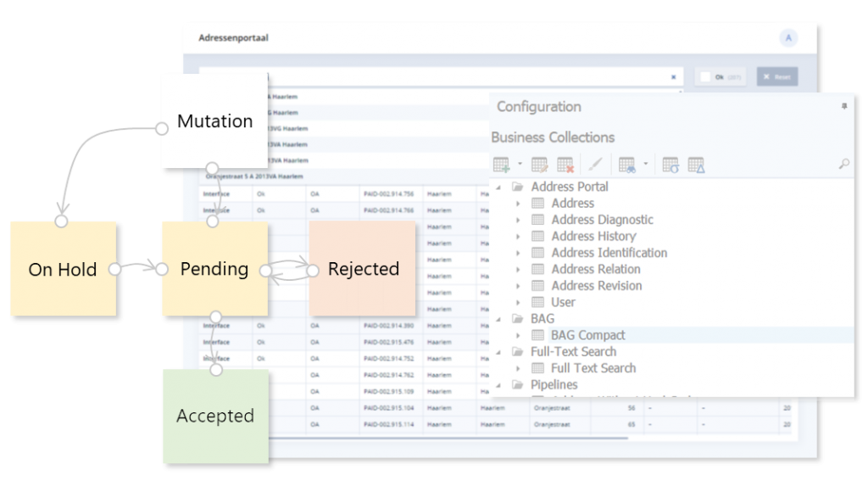The height and width of the screenshot is (487, 868).
Task: Click the magnifier search icon in Configuration
Action: (x=843, y=164)
